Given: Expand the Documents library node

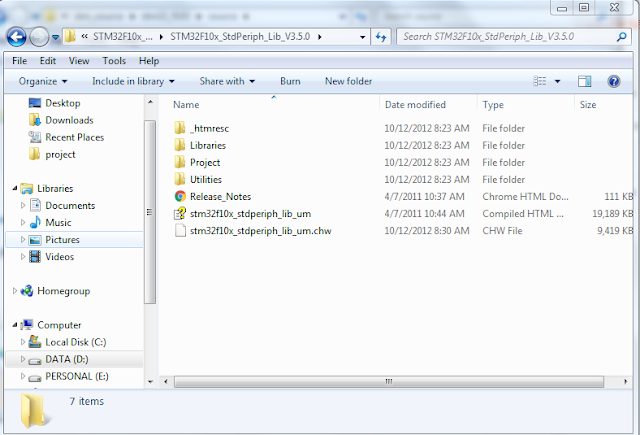Looking at the screenshot, I should (23, 206).
